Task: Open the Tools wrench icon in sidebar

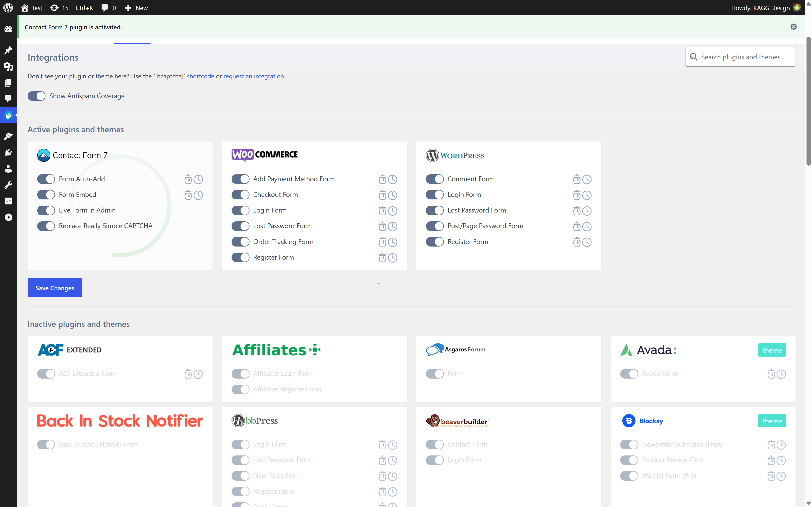Action: tap(8, 185)
